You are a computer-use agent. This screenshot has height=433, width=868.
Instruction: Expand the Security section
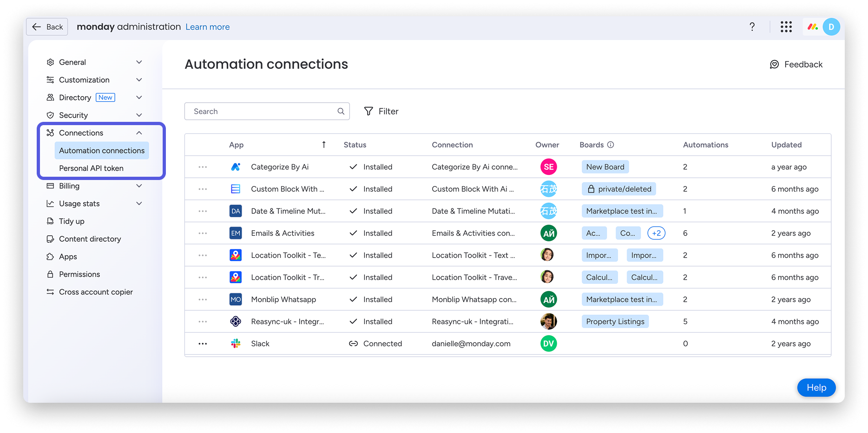tap(139, 115)
